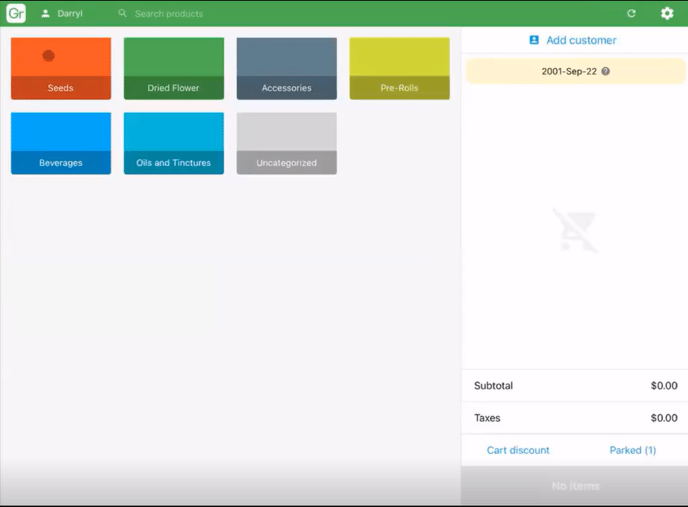This screenshot has width=688, height=507.
Task: Select the Pre-Rolls category
Action: (x=400, y=68)
